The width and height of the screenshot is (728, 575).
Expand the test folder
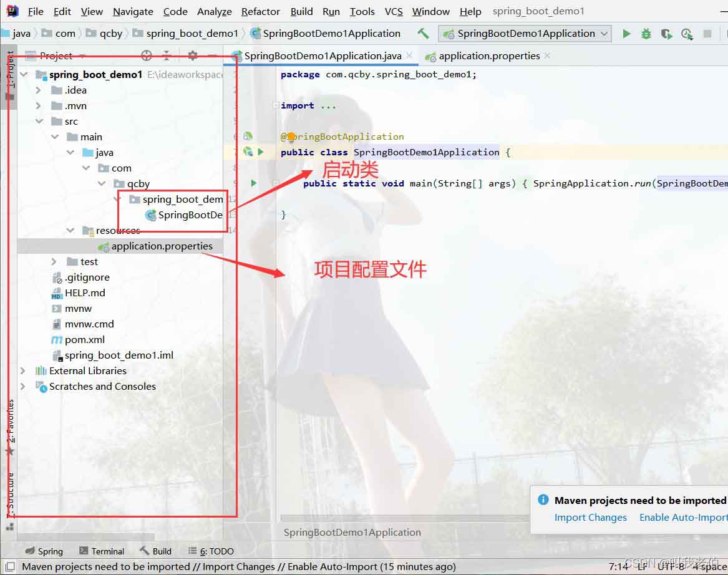pyautogui.click(x=54, y=262)
